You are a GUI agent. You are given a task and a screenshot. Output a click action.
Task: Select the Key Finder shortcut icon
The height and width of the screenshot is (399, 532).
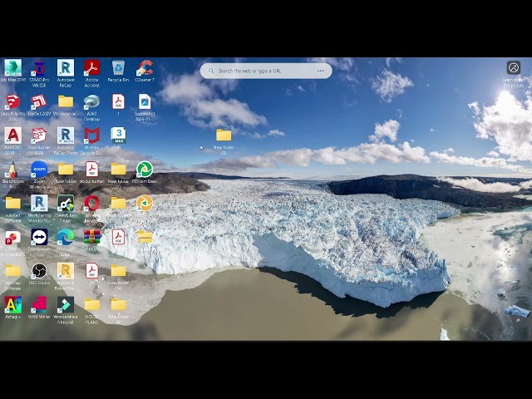tap(66, 203)
